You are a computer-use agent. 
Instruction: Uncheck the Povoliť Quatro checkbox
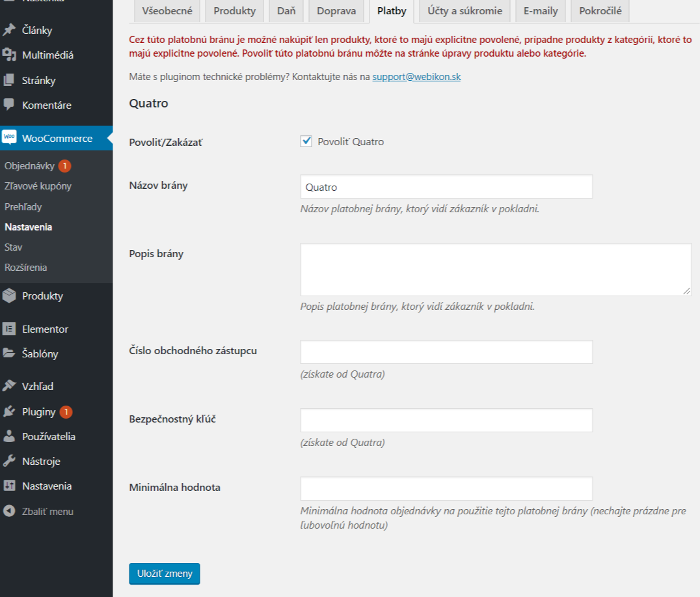(306, 141)
